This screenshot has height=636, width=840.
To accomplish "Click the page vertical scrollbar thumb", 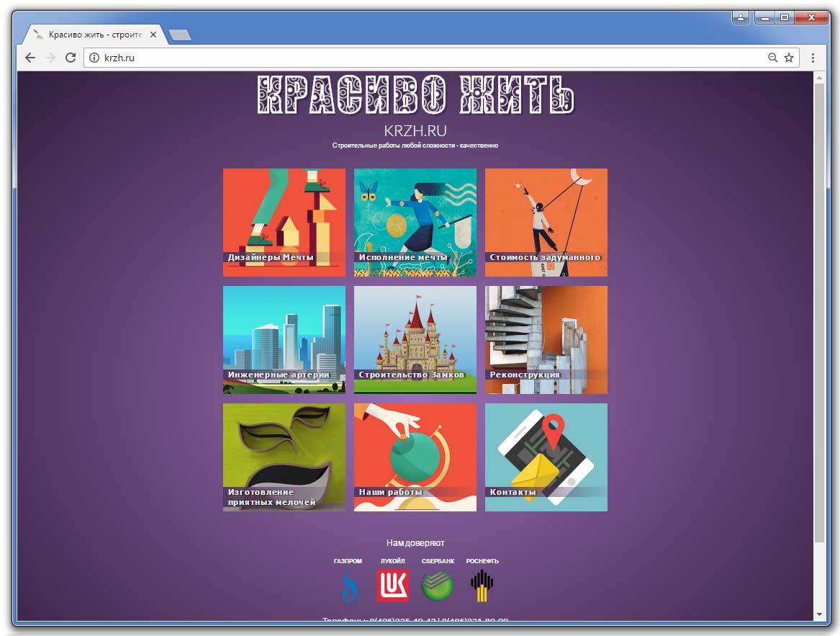I will (x=819, y=313).
